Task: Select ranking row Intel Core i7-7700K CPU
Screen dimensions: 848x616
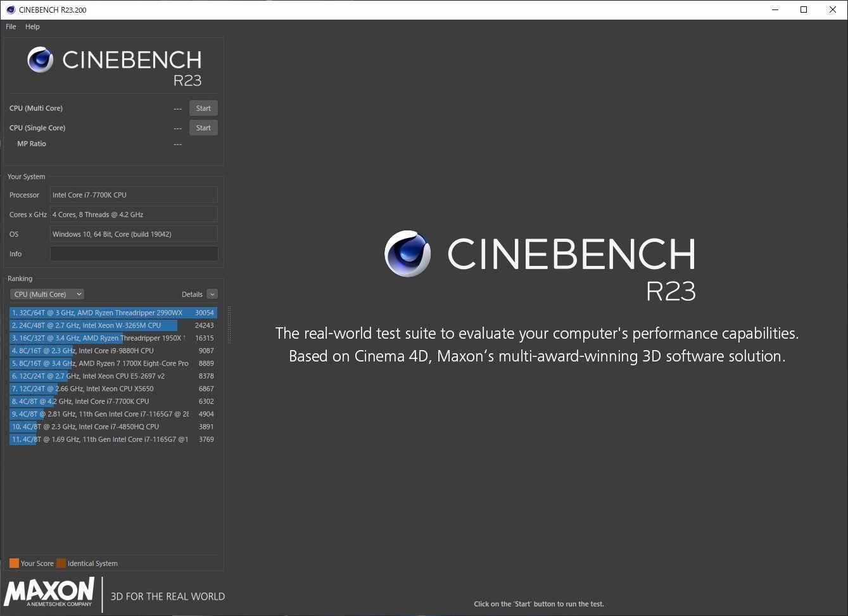Action: point(113,401)
